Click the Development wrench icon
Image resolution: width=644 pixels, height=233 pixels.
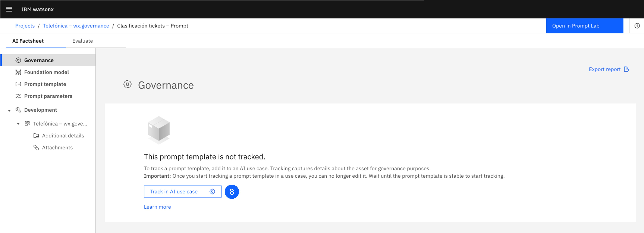[18, 110]
